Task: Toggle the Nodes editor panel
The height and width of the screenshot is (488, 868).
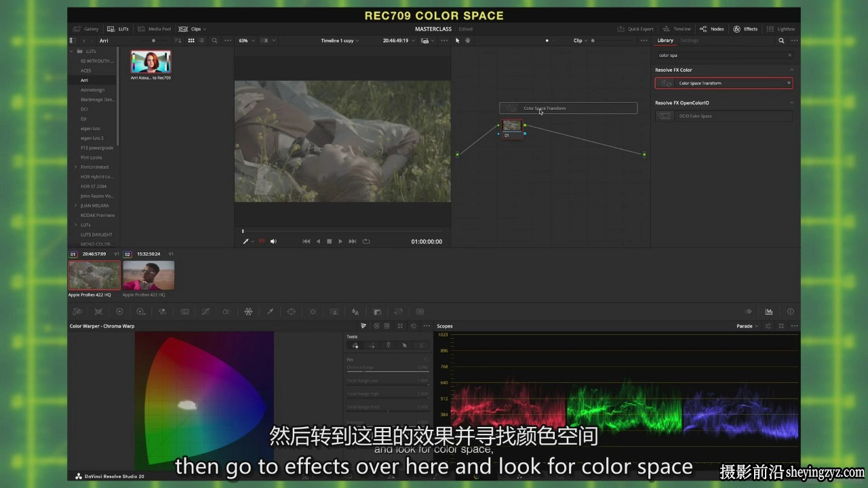Action: pos(712,29)
